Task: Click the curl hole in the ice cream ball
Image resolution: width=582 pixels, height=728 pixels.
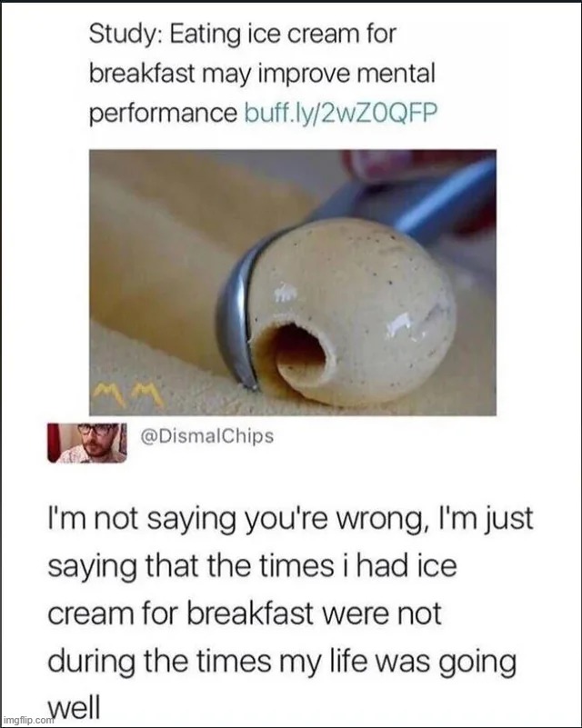Action: pos(297,349)
